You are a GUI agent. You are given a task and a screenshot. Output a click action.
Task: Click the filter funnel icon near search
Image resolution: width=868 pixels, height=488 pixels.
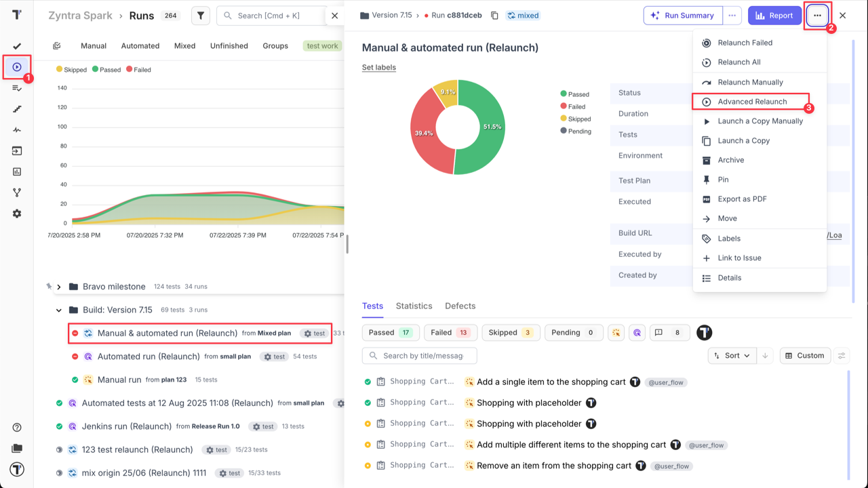pos(200,15)
